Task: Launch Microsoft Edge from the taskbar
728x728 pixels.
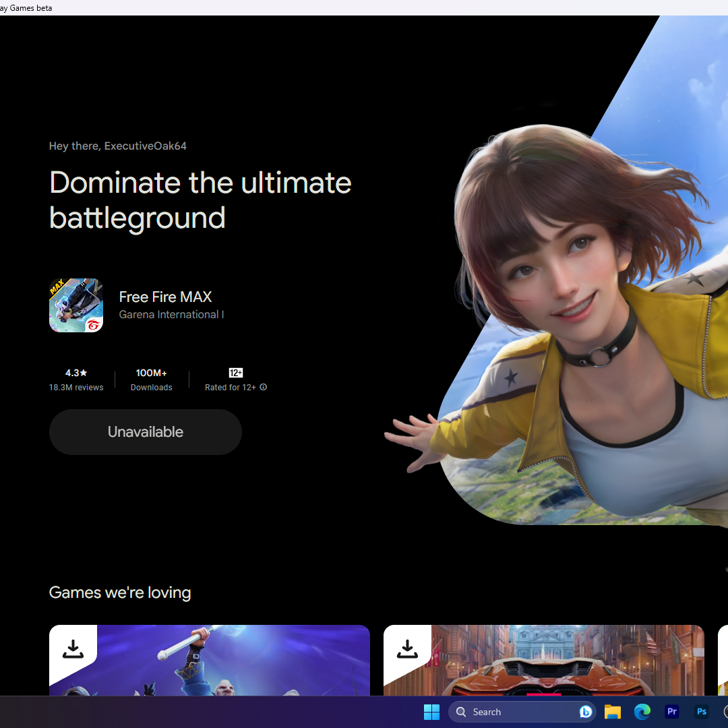Action: [x=642, y=712]
